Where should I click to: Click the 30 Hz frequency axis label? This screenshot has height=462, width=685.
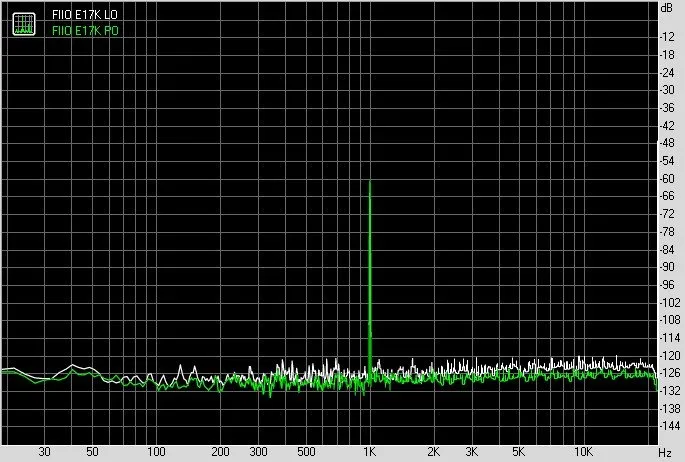click(45, 452)
